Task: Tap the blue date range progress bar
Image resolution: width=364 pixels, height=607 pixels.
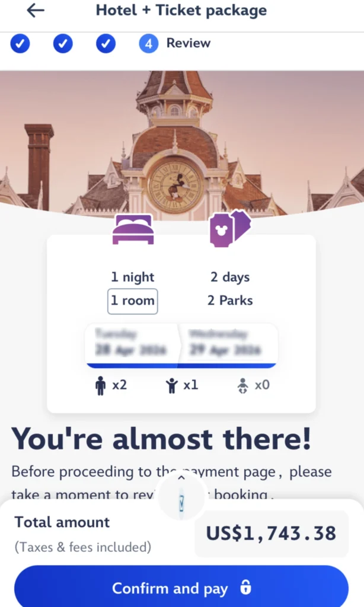Action: pos(181,365)
